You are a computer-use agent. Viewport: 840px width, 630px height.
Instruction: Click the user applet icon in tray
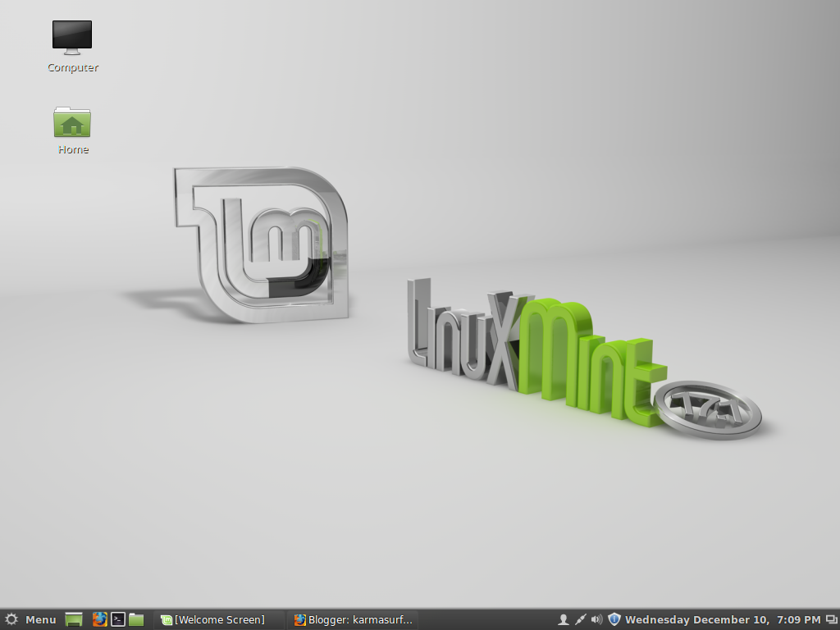coord(563,620)
